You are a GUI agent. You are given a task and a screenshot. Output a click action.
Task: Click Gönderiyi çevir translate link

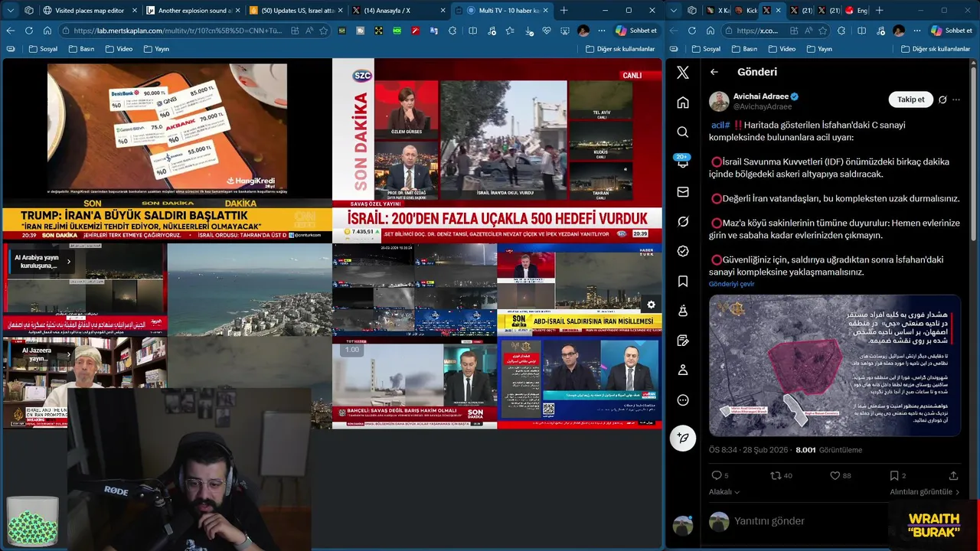click(x=731, y=284)
